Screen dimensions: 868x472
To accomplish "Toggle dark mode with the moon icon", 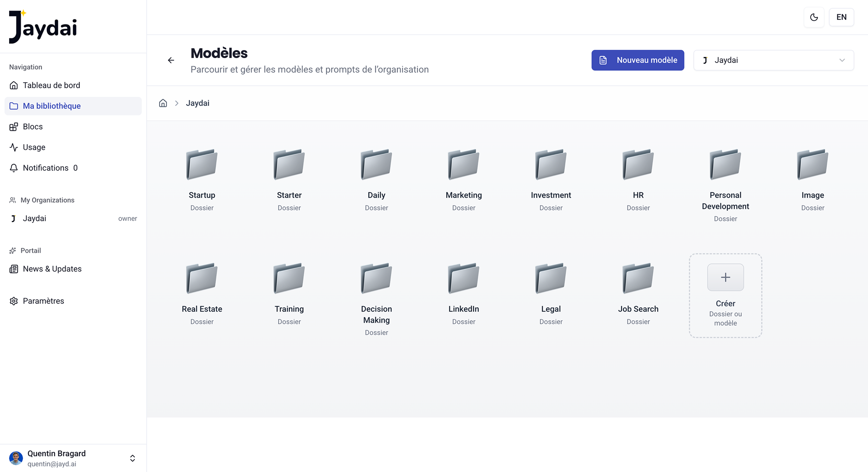I will click(x=814, y=17).
